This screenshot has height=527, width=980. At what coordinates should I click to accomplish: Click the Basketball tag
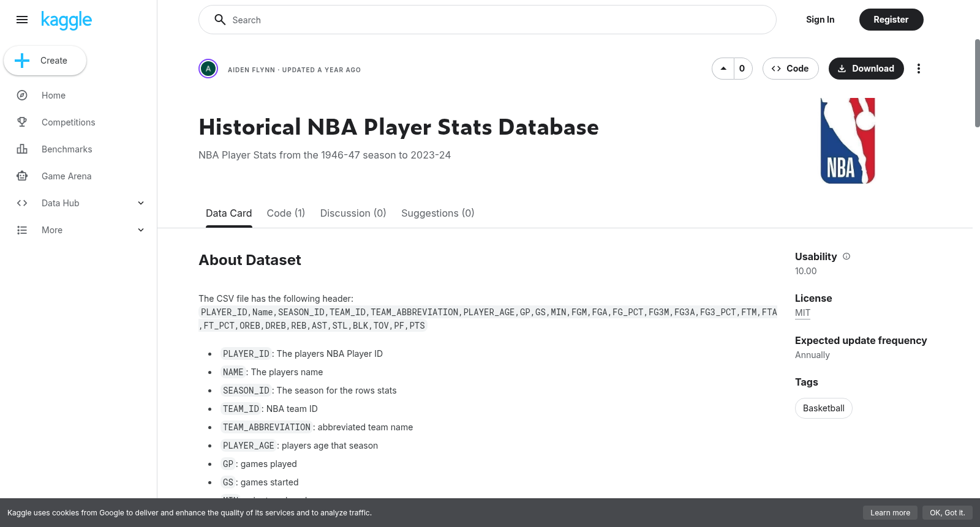pyautogui.click(x=823, y=408)
